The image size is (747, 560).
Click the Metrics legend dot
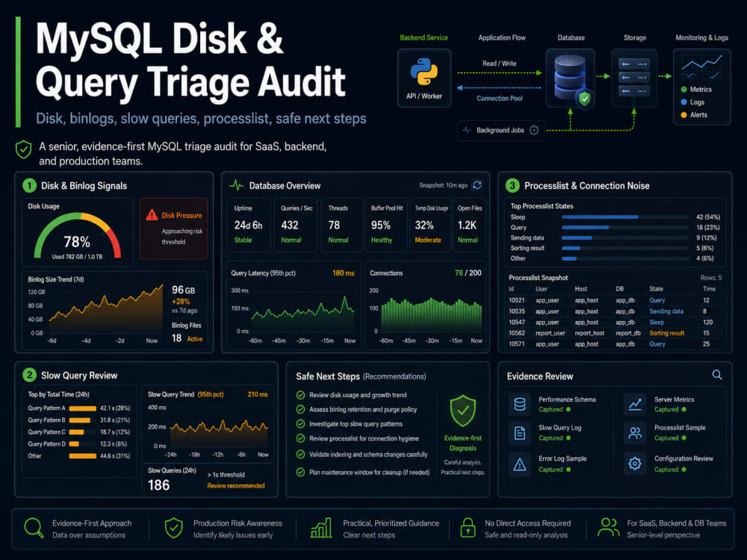tap(684, 89)
